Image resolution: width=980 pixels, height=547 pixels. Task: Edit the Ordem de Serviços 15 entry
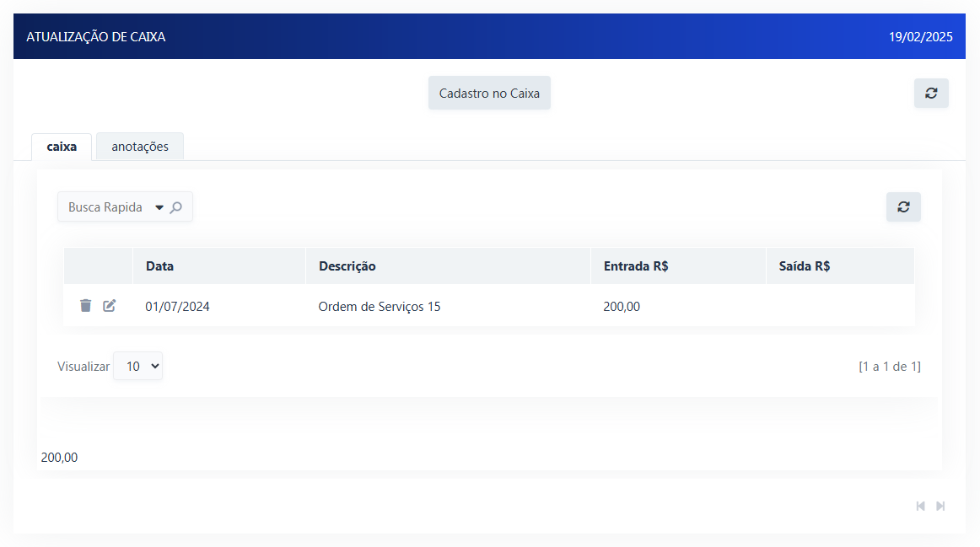110,305
